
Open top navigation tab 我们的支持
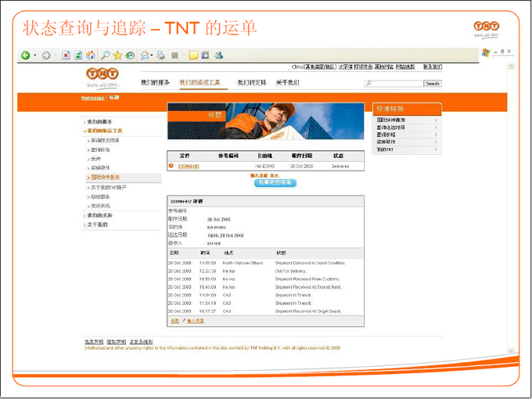pos(251,82)
